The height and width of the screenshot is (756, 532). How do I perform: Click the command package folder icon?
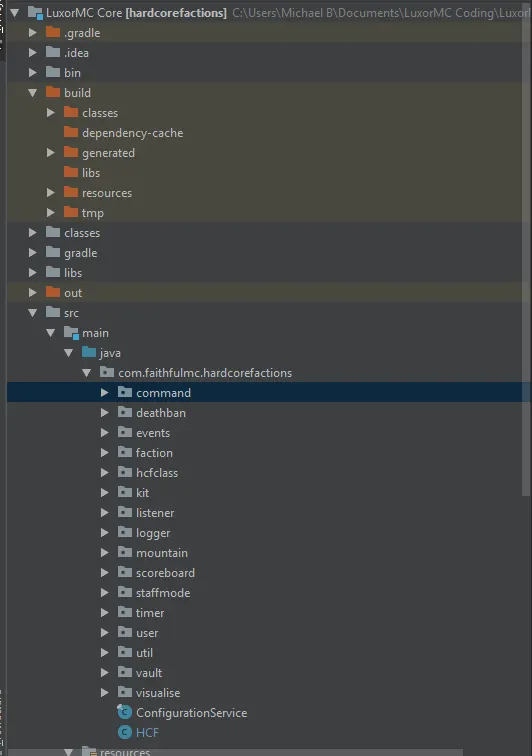click(124, 392)
